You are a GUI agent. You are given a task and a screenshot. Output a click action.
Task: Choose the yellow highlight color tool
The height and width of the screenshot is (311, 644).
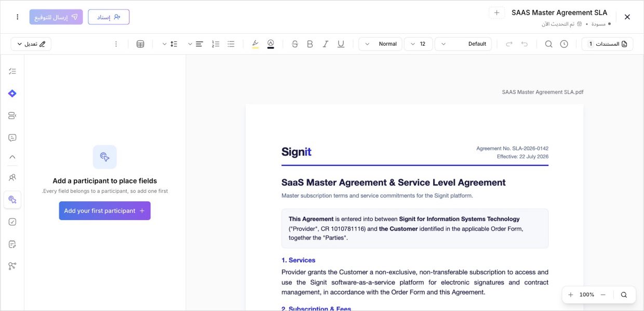click(x=255, y=44)
